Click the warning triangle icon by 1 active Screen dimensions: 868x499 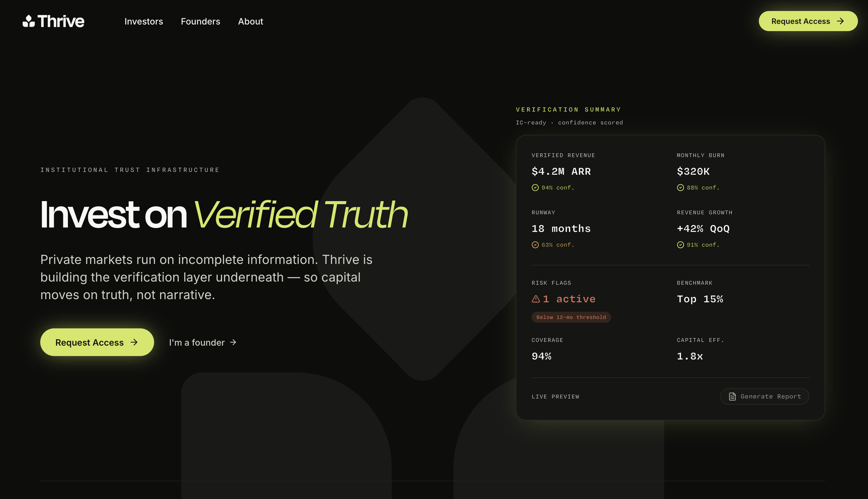[536, 299]
